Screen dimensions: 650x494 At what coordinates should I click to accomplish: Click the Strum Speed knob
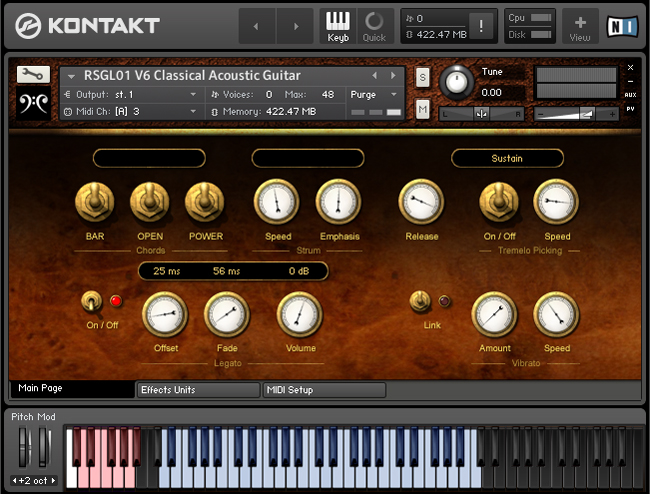pos(276,202)
